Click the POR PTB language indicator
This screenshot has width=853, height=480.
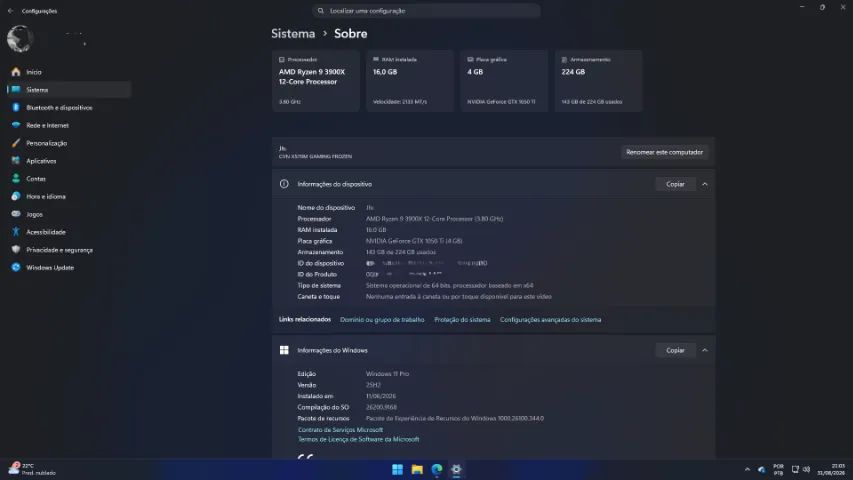pyautogui.click(x=778, y=469)
